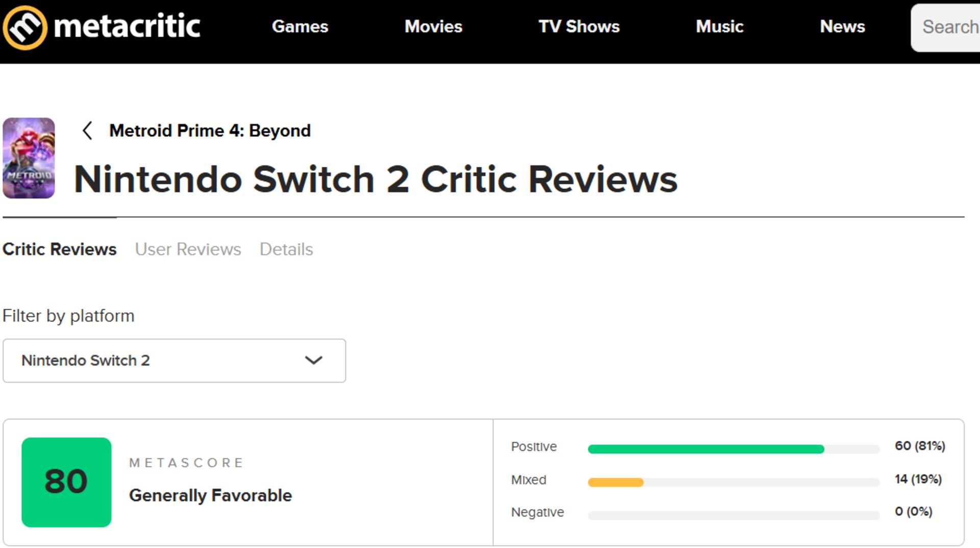The image size is (980, 548).
Task: Click the Metroid Prime 4: Beyond link
Action: [x=210, y=131]
